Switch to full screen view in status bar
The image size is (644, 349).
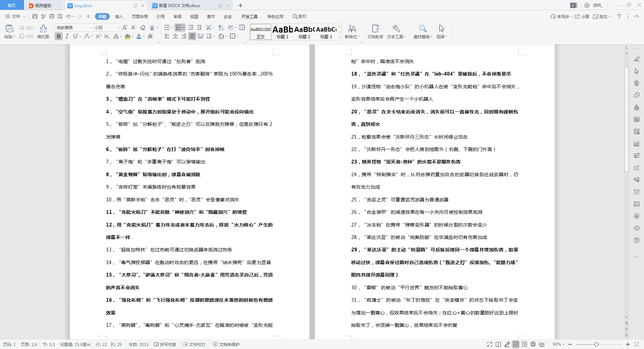point(490,344)
